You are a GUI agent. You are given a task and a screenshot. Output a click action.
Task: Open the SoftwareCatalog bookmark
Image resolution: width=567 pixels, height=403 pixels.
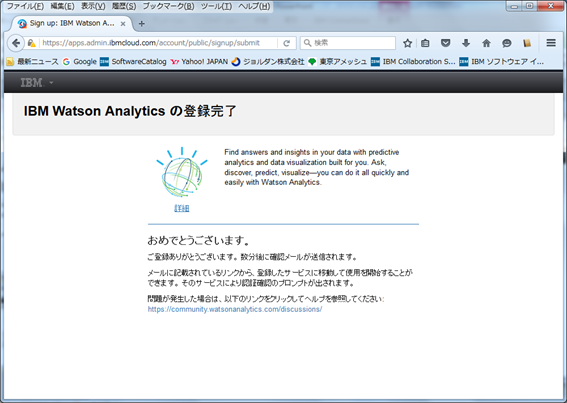(133, 61)
